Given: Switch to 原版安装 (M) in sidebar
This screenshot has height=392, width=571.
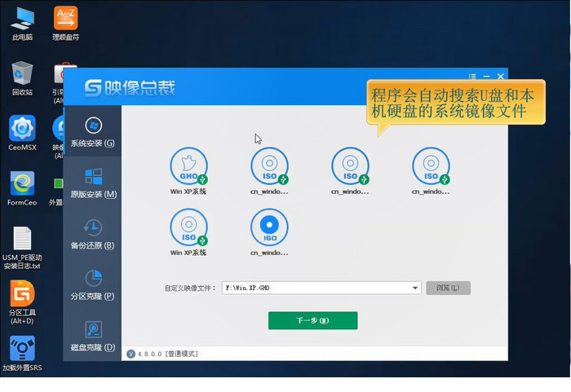Looking at the screenshot, I should [x=93, y=183].
